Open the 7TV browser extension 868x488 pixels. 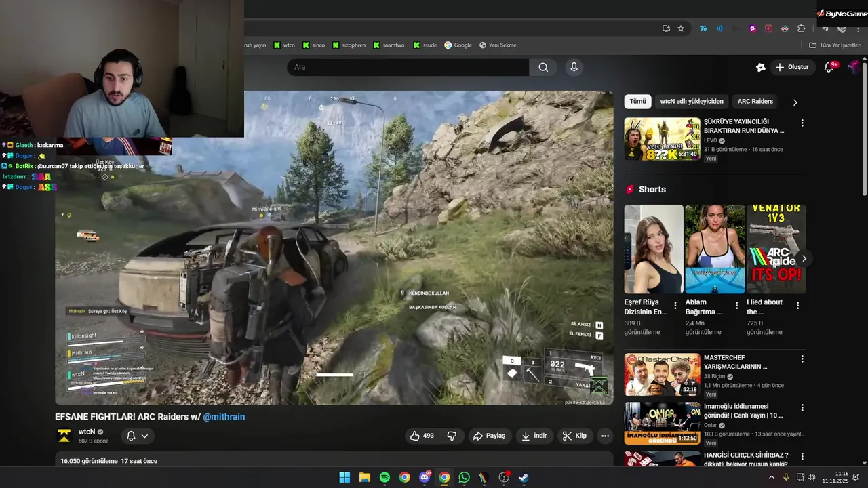coord(703,28)
